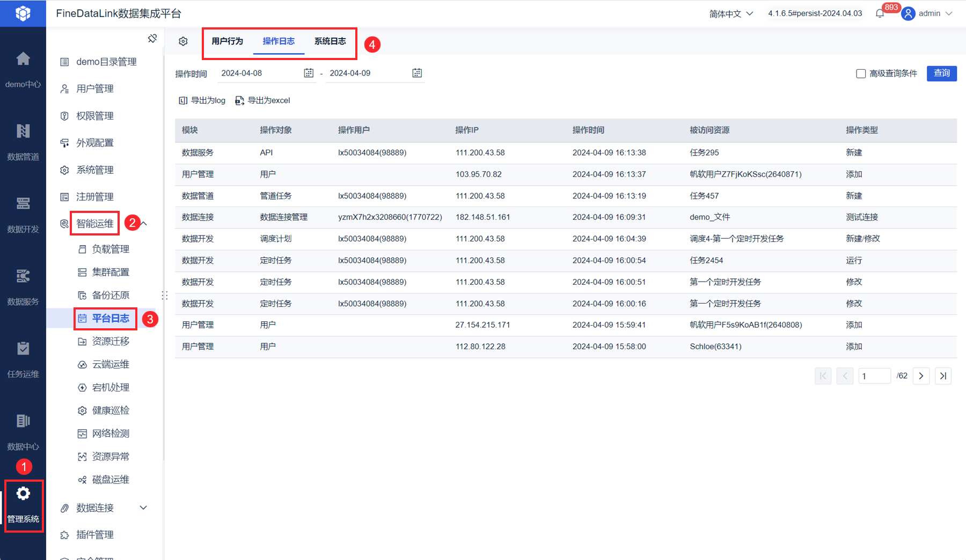Image resolution: width=966 pixels, height=560 pixels.
Task: Expand the admin account menu
Action: click(x=927, y=13)
